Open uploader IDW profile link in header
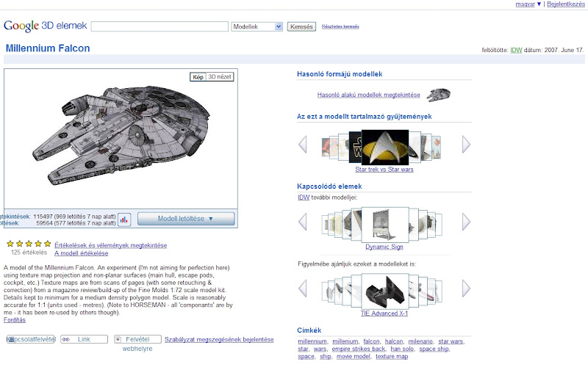This screenshot has height=370, width=588. [x=516, y=50]
